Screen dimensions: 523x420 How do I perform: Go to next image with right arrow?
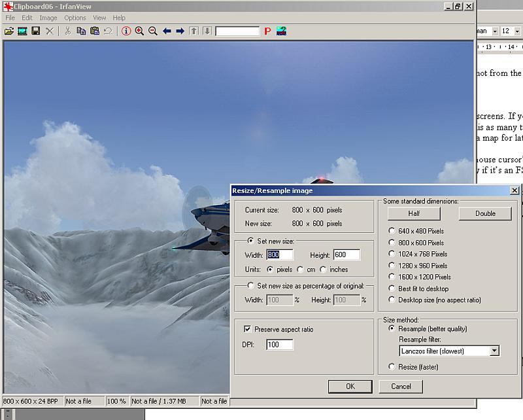tap(180, 31)
